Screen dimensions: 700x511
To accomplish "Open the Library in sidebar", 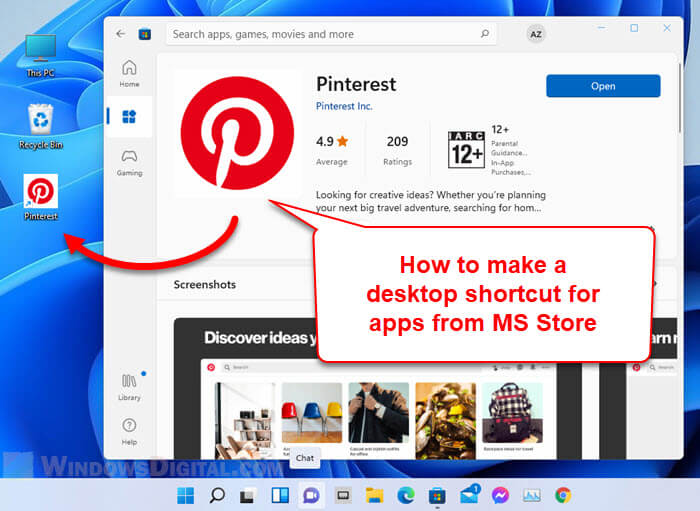I will (129, 386).
